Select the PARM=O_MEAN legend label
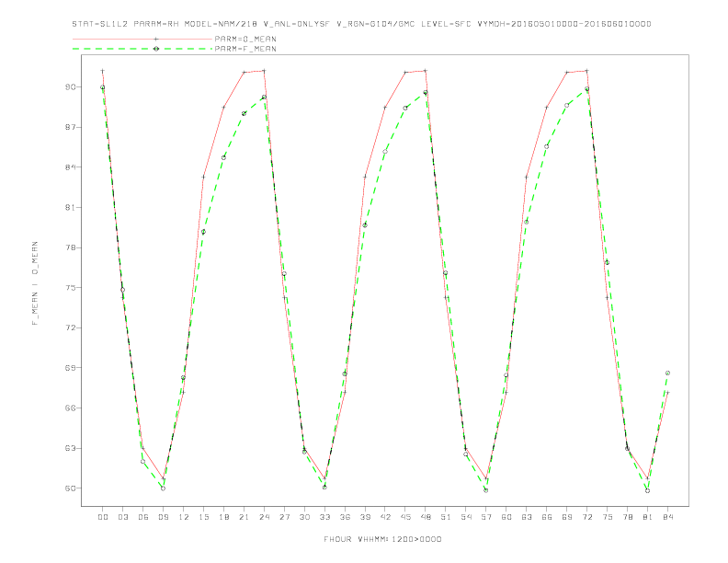Image resolution: width=728 pixels, height=563 pixels. (245, 39)
